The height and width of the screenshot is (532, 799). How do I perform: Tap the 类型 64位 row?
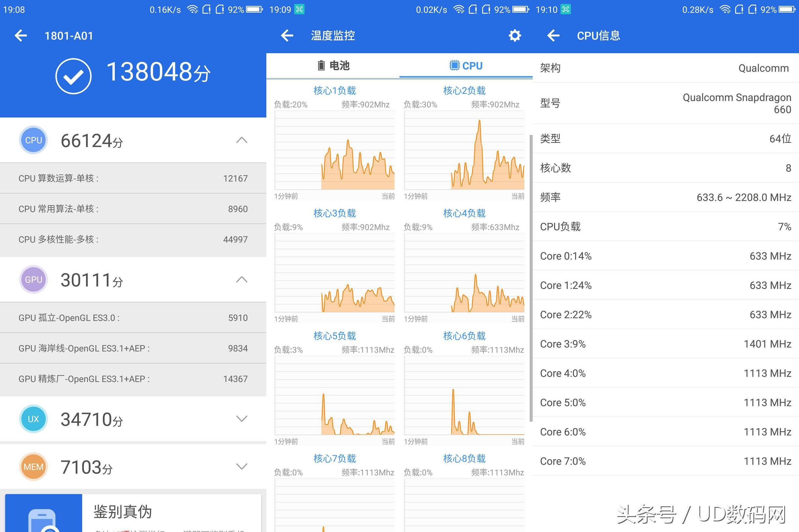(x=666, y=139)
